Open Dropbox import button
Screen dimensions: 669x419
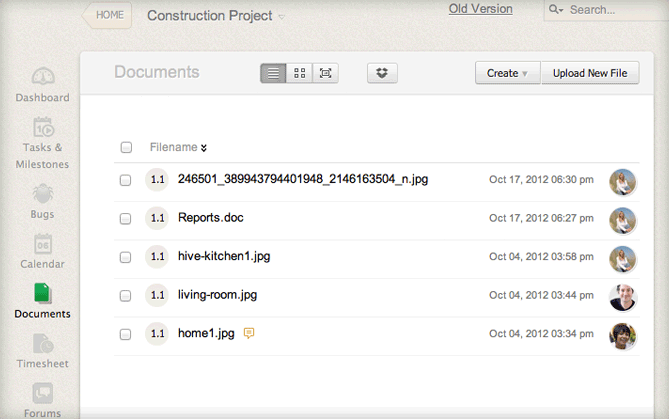(383, 73)
